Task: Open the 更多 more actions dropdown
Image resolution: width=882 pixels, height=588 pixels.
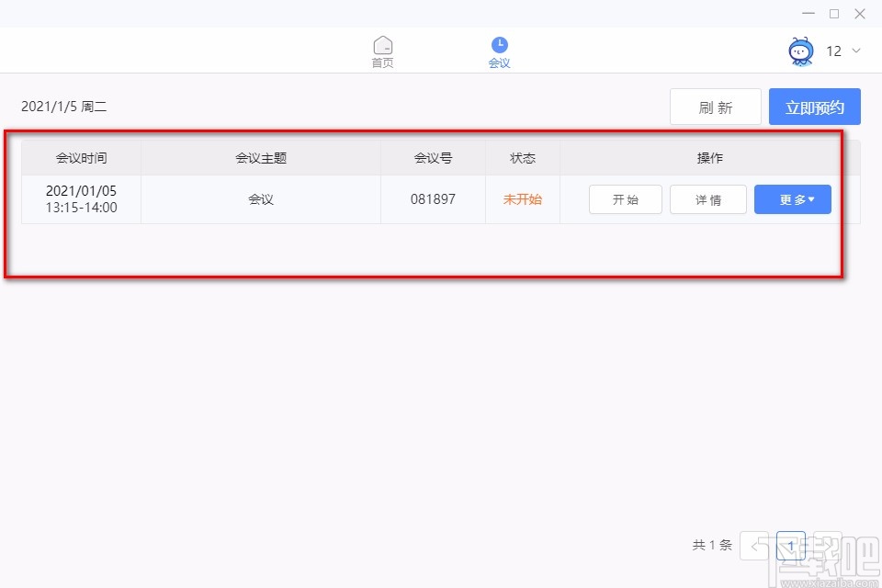Action: 792,199
